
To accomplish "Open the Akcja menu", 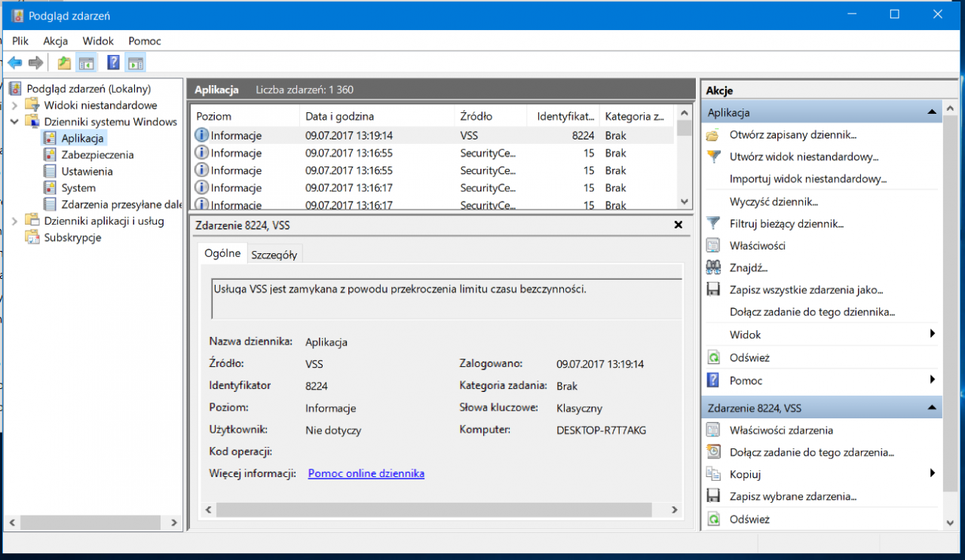I will coord(55,41).
